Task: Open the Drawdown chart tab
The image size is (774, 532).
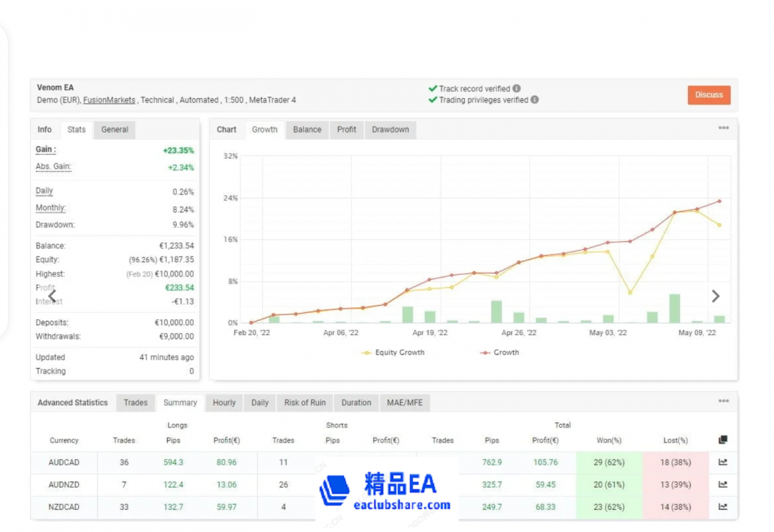Action: tap(391, 130)
